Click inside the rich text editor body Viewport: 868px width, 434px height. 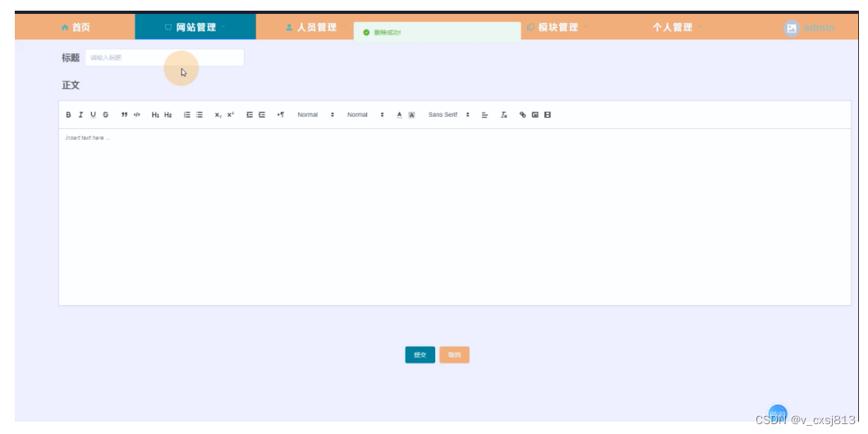tap(454, 217)
